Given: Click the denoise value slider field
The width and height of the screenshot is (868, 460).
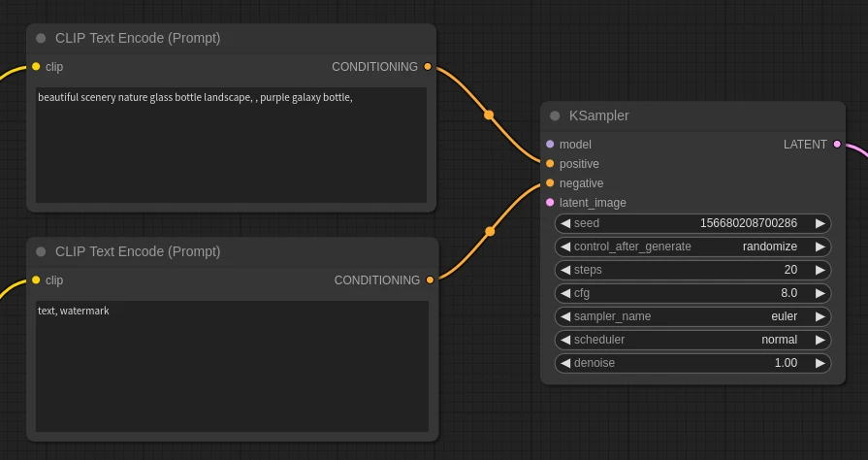Looking at the screenshot, I should 692,363.
